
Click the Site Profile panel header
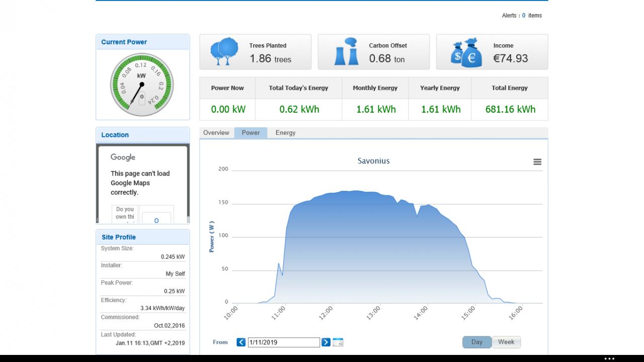point(143,237)
